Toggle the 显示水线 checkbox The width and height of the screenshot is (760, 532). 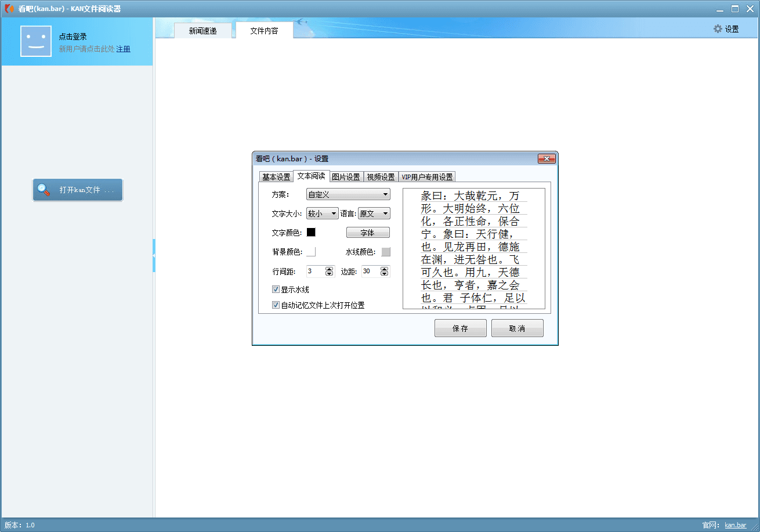(x=276, y=289)
